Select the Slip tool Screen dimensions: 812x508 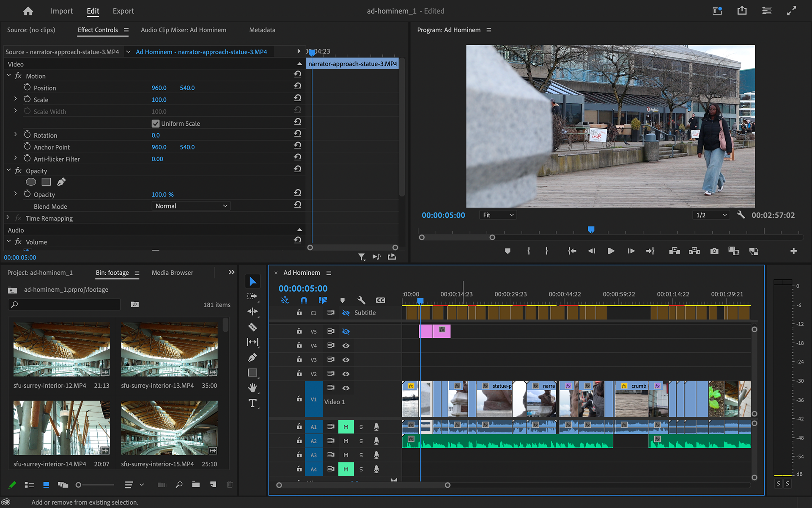click(x=252, y=342)
